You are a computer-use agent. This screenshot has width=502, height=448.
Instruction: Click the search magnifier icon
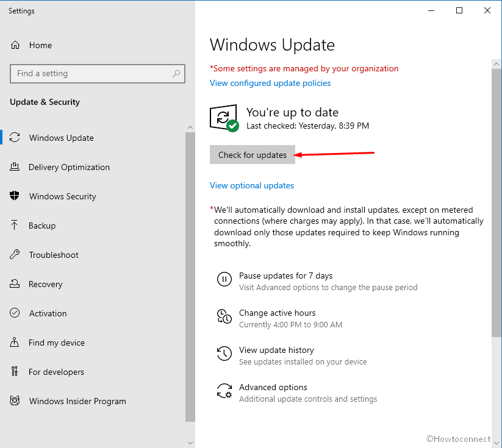(176, 74)
